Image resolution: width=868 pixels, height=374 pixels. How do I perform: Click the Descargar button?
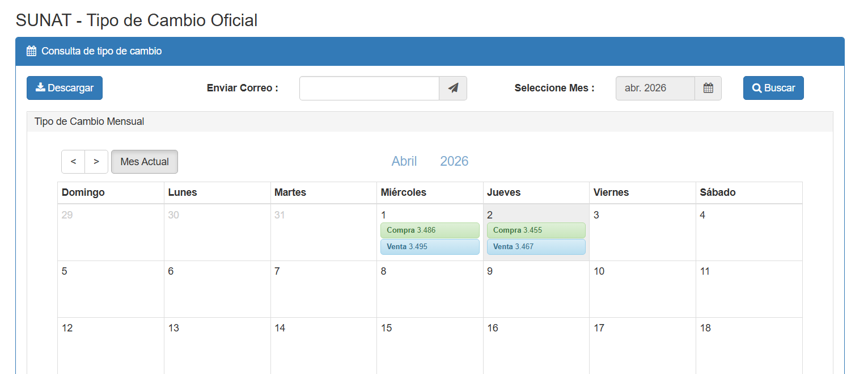64,88
